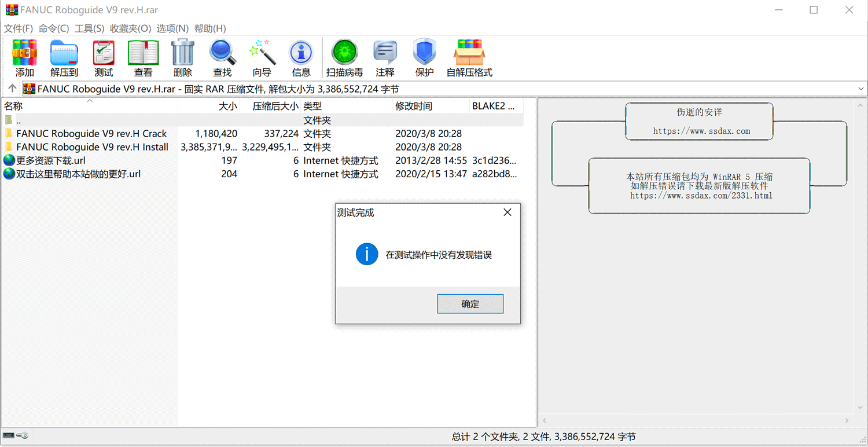Minimize the WinRAR window

click(x=778, y=10)
